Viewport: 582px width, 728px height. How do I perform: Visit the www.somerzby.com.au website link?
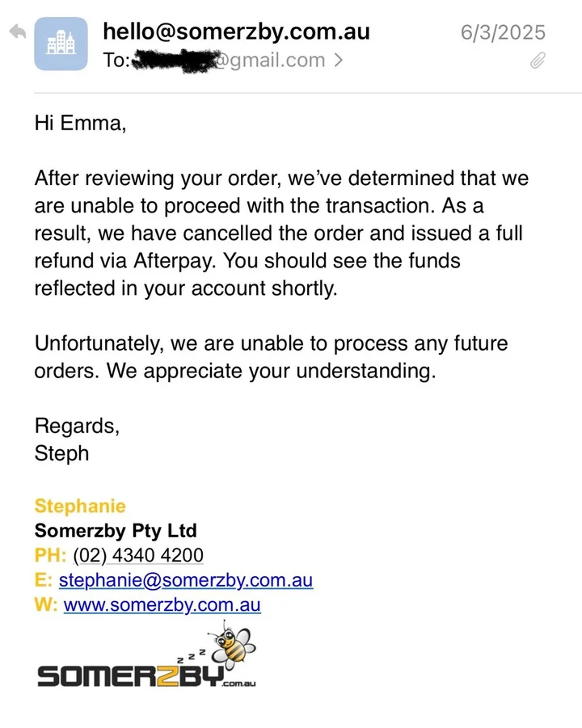click(162, 604)
